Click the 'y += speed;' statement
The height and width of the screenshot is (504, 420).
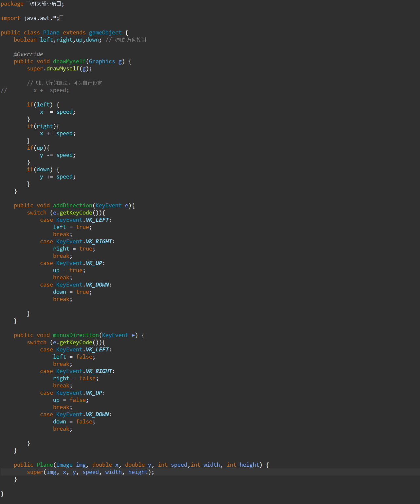tap(58, 177)
